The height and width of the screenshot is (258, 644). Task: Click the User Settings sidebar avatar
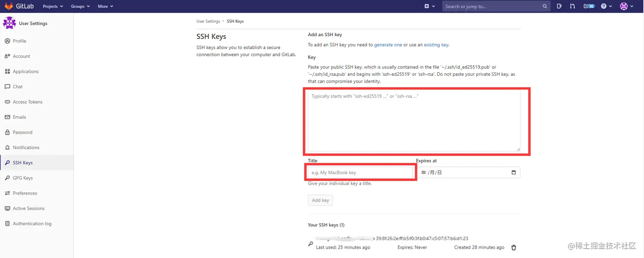pos(9,23)
